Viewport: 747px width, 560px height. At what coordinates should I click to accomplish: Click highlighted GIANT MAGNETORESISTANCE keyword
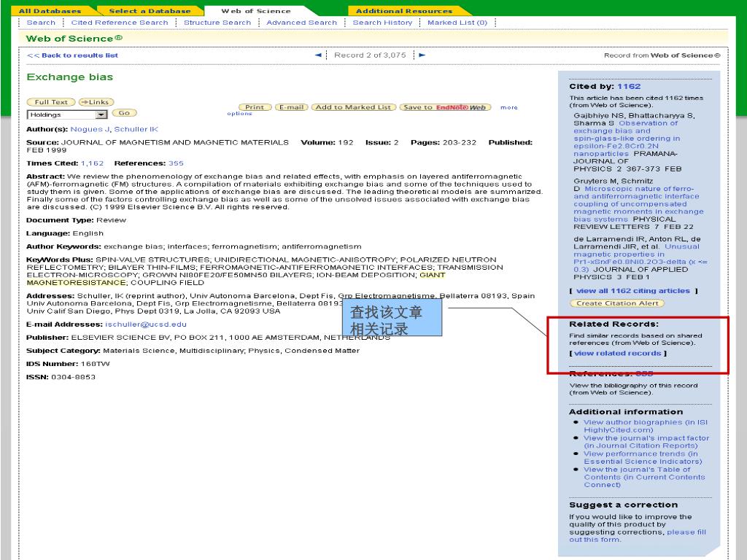pos(236,279)
